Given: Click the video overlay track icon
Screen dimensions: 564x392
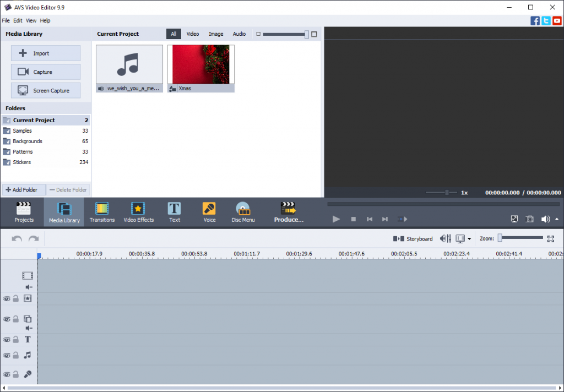Looking at the screenshot, I should click(x=28, y=319).
